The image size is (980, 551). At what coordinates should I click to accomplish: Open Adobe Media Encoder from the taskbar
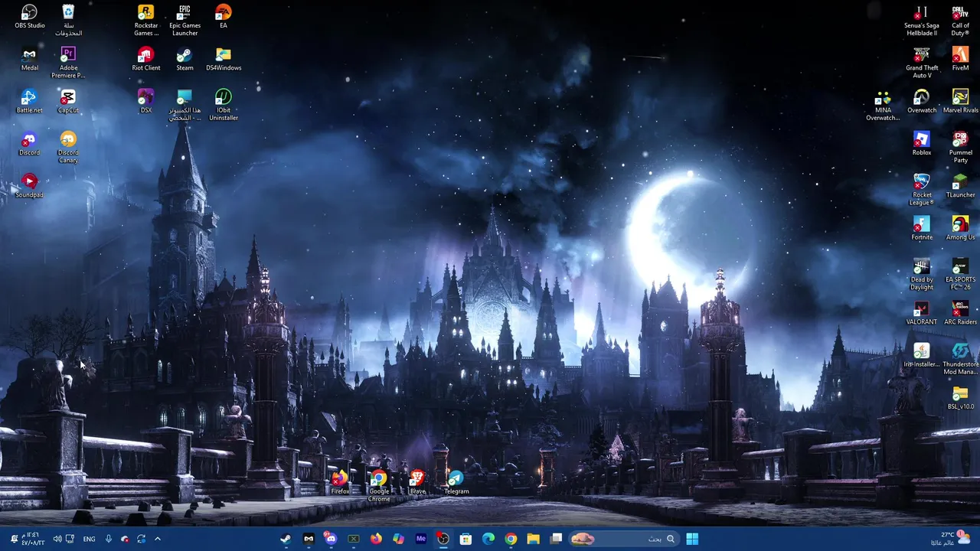click(x=420, y=539)
